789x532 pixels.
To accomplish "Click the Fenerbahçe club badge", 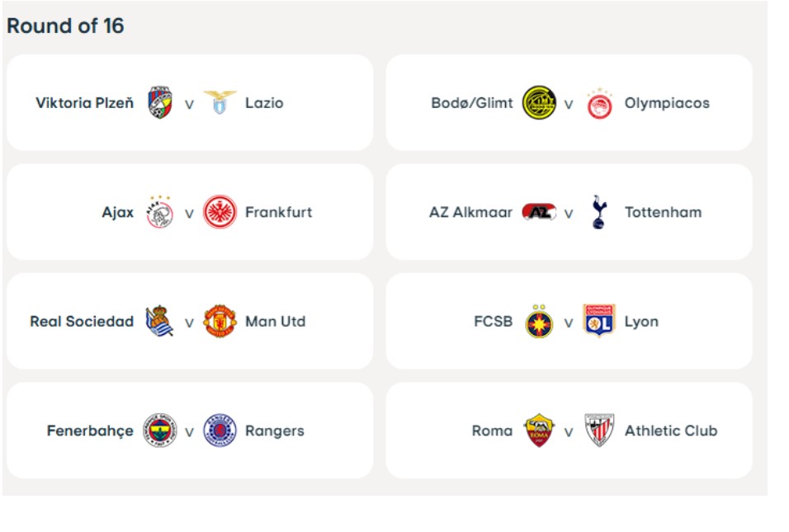I will [x=160, y=431].
